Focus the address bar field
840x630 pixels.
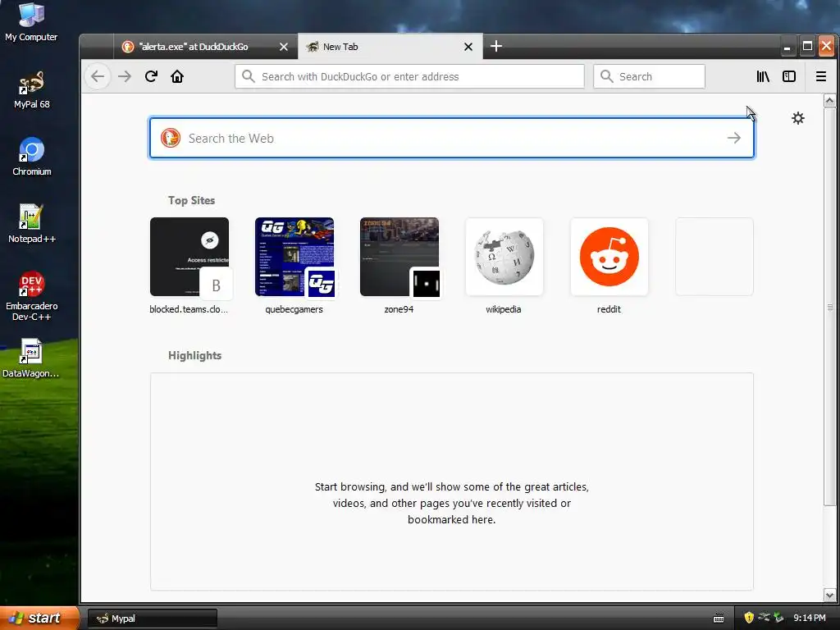pyautogui.click(x=409, y=76)
